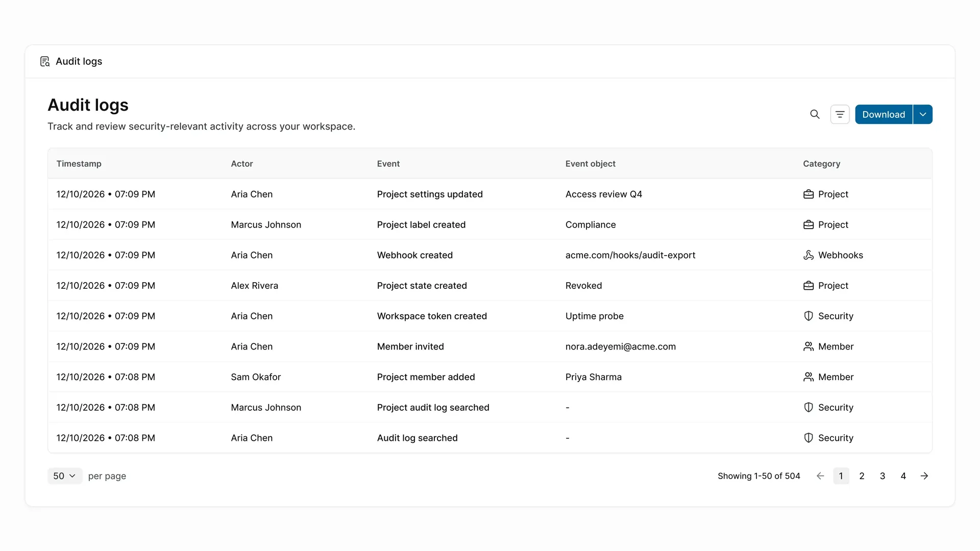
Task: Go to the previous page arrow
Action: point(820,476)
